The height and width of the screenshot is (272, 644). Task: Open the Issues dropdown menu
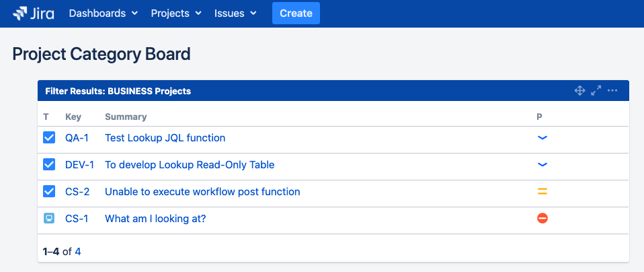point(235,13)
